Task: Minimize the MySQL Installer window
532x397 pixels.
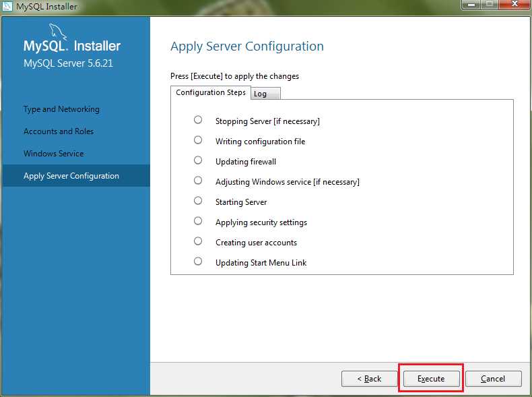Action: pyautogui.click(x=471, y=5)
